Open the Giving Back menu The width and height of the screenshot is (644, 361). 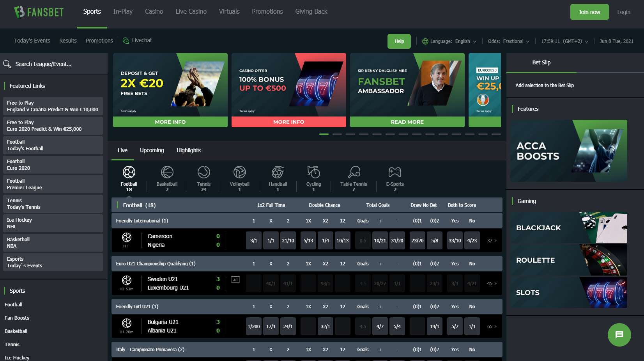pyautogui.click(x=311, y=12)
